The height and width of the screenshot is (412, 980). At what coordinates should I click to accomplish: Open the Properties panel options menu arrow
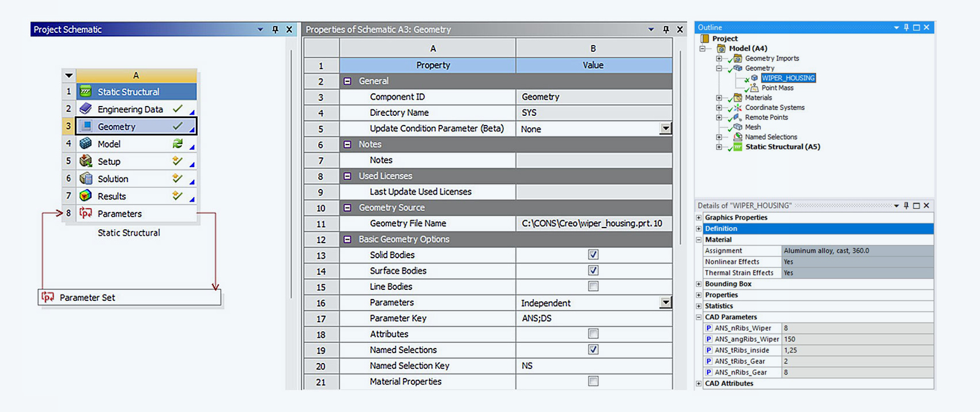click(x=651, y=29)
